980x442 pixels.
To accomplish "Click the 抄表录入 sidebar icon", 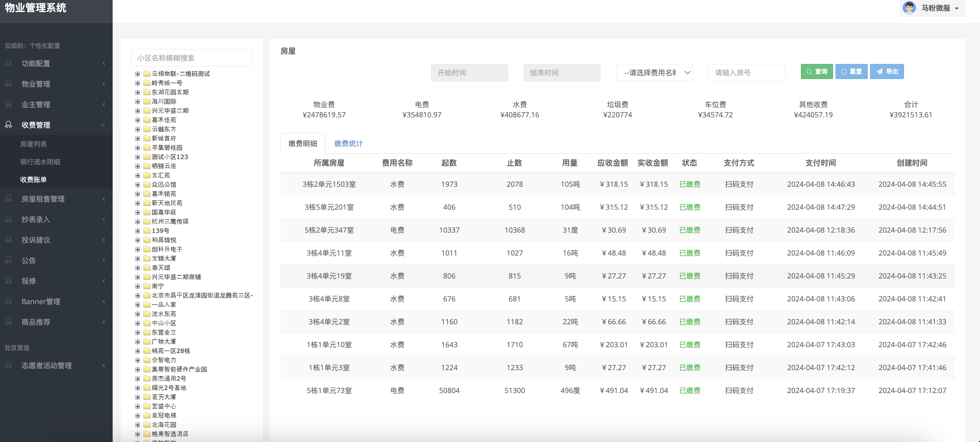I will pos(8,219).
